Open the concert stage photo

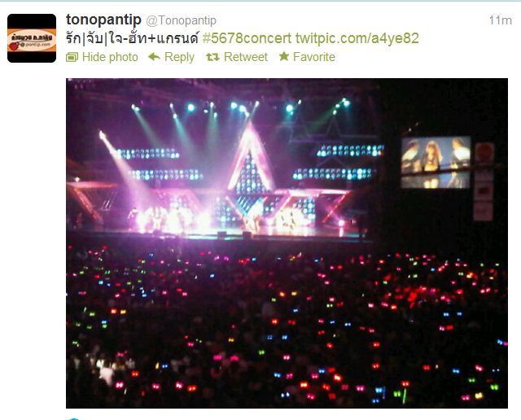click(287, 243)
